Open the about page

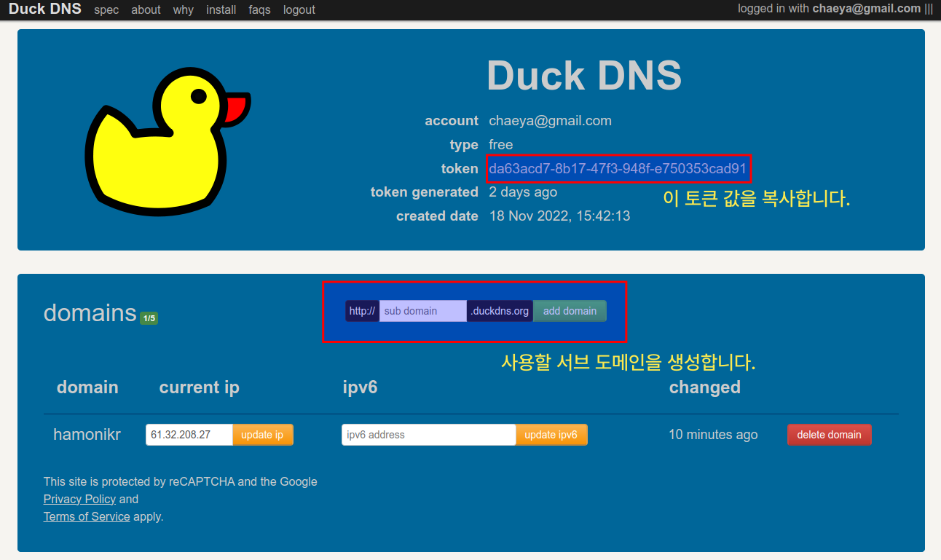tap(146, 10)
